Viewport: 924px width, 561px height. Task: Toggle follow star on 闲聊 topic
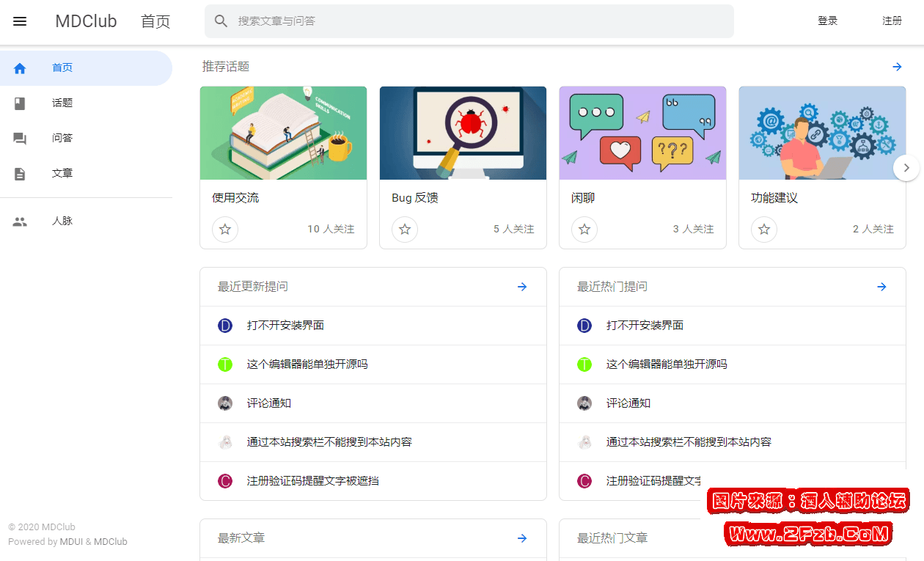click(x=584, y=230)
